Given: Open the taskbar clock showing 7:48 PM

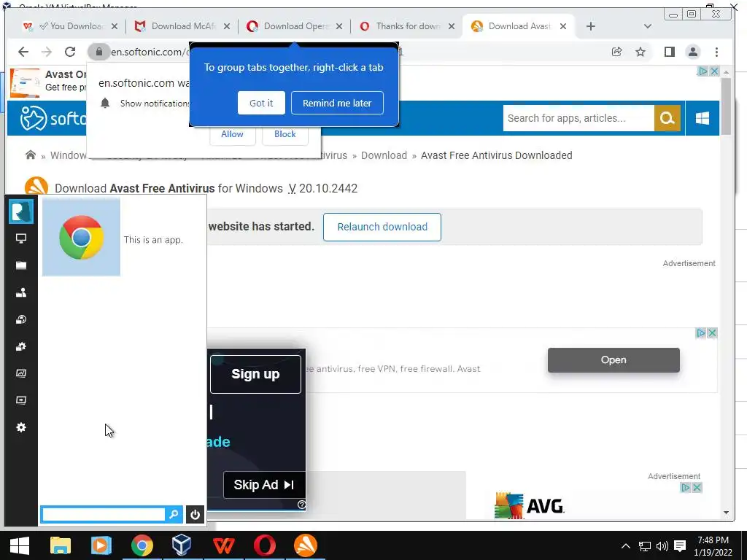Looking at the screenshot, I should (713, 546).
